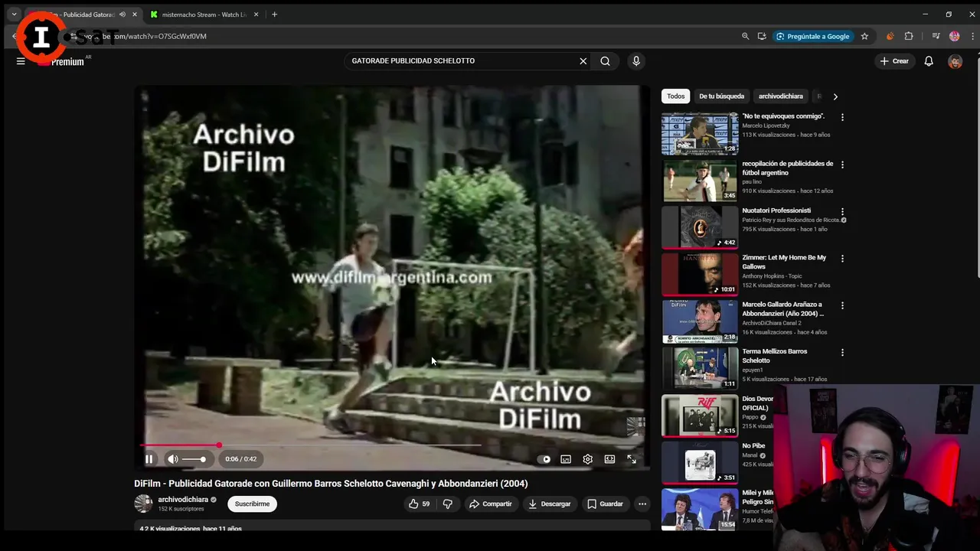Open the extensions puzzle piece menu
980x551 pixels.
909,36
